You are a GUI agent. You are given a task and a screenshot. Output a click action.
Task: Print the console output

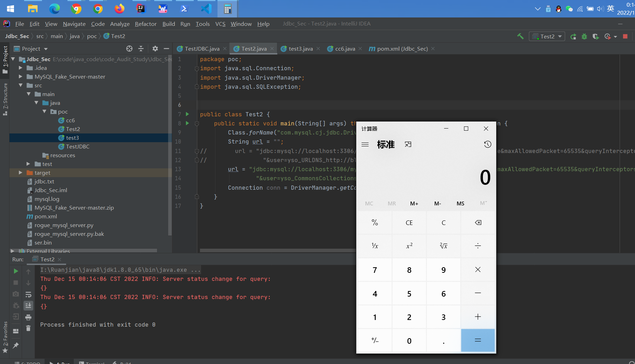(28, 317)
